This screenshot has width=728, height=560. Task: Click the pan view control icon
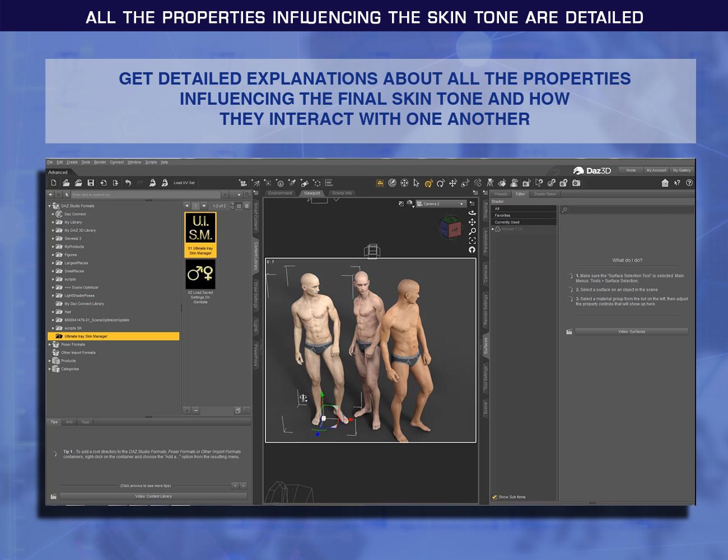click(x=472, y=222)
